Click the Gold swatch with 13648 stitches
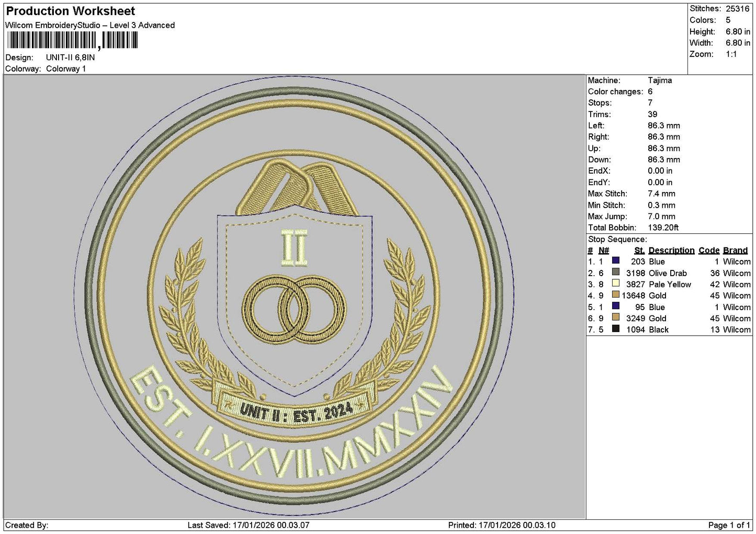756x534 pixels. (x=616, y=295)
